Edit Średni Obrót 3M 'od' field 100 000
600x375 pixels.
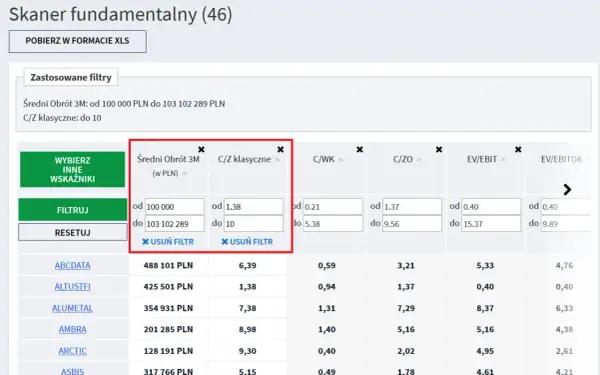(174, 207)
